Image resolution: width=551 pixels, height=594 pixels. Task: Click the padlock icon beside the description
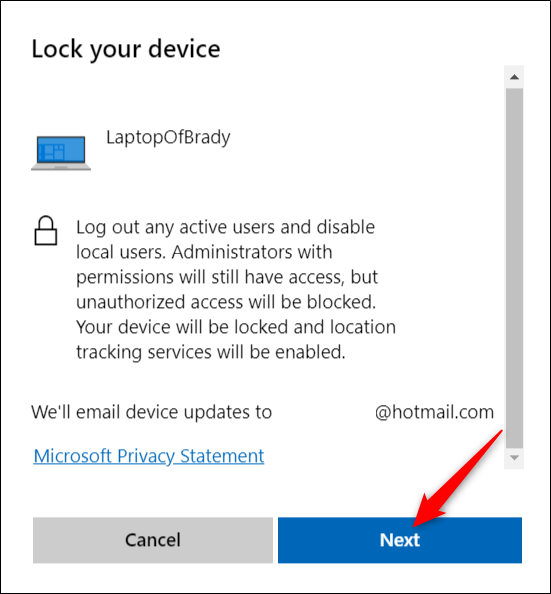tap(46, 231)
